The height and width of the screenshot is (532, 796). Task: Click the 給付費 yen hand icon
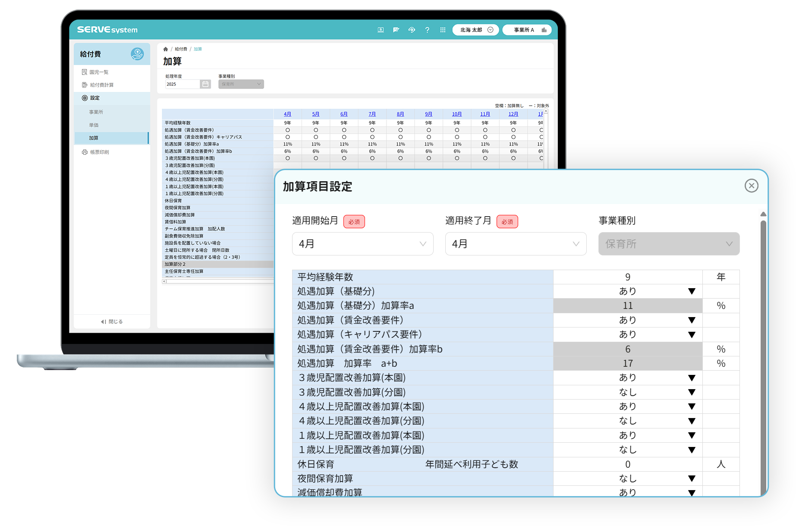coord(137,54)
